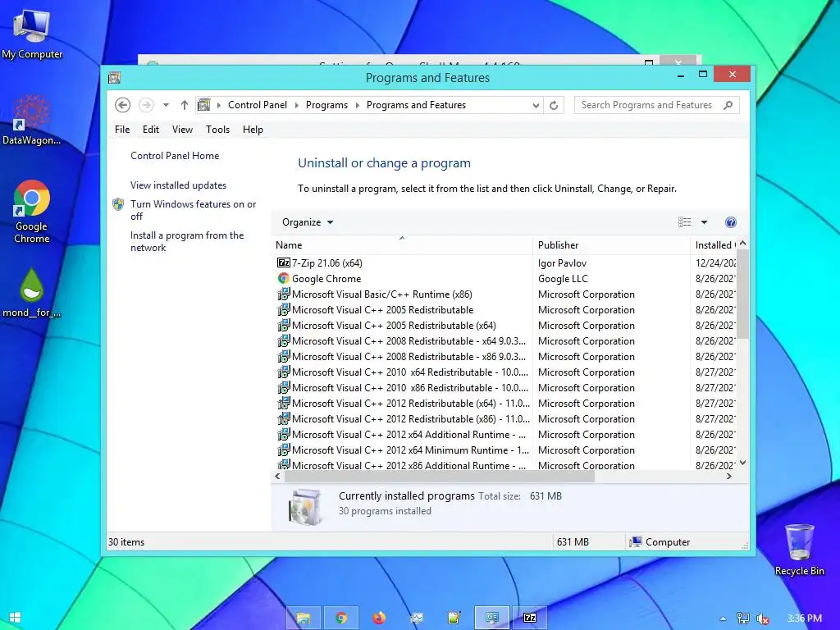The height and width of the screenshot is (630, 840).
Task: Click the installed programs box icon in details pane
Action: coord(305,505)
